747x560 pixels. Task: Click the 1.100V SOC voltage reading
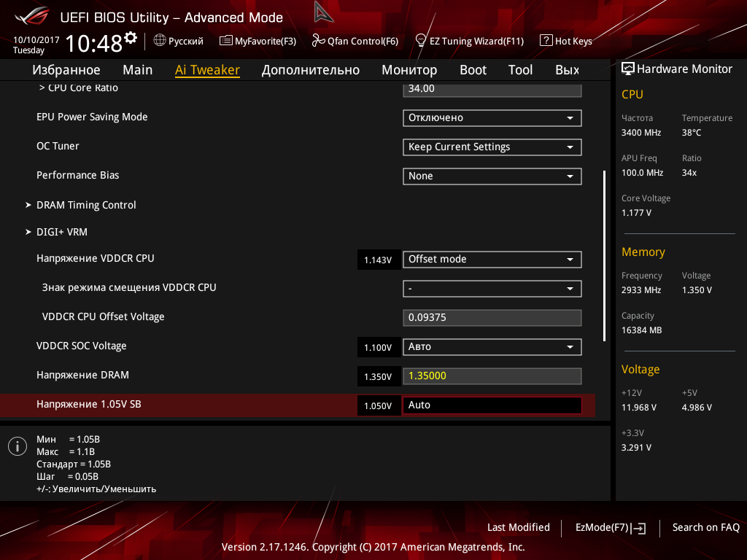coord(378,348)
